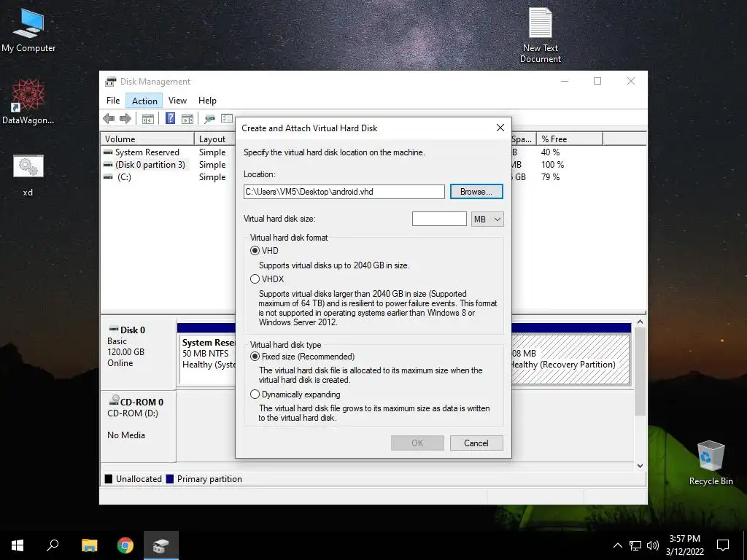The height and width of the screenshot is (560, 747).
Task: Click the Cancel button in dialog
Action: click(476, 443)
